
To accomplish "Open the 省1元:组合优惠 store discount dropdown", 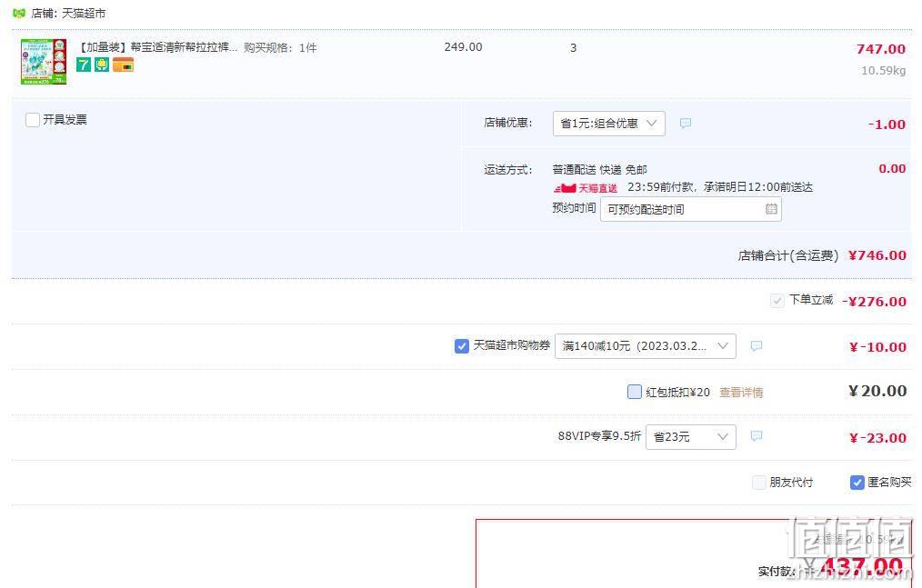I will [x=608, y=124].
